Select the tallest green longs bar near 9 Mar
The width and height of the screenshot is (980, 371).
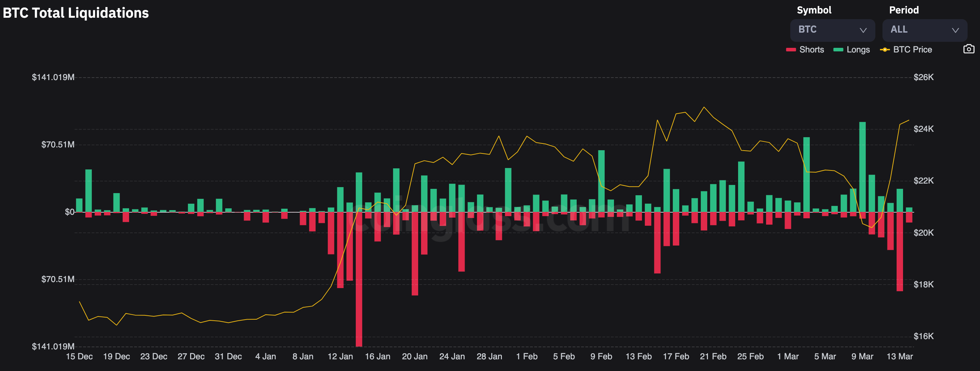863,167
